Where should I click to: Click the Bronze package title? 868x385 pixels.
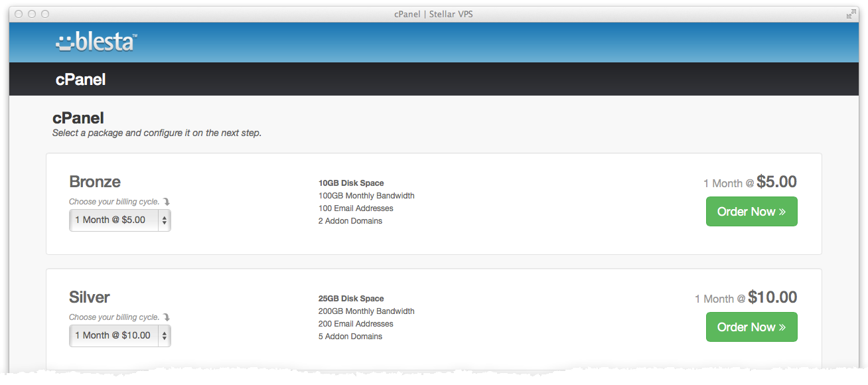[95, 182]
